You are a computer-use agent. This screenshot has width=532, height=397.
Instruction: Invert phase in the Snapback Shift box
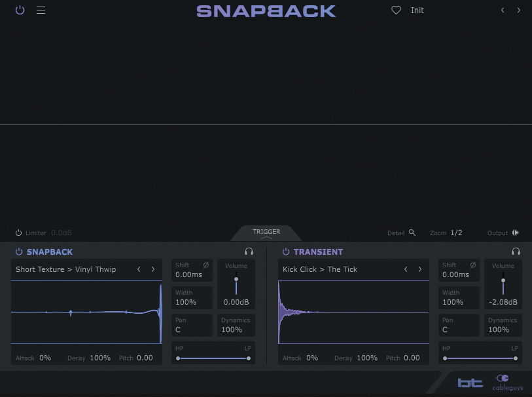click(206, 265)
